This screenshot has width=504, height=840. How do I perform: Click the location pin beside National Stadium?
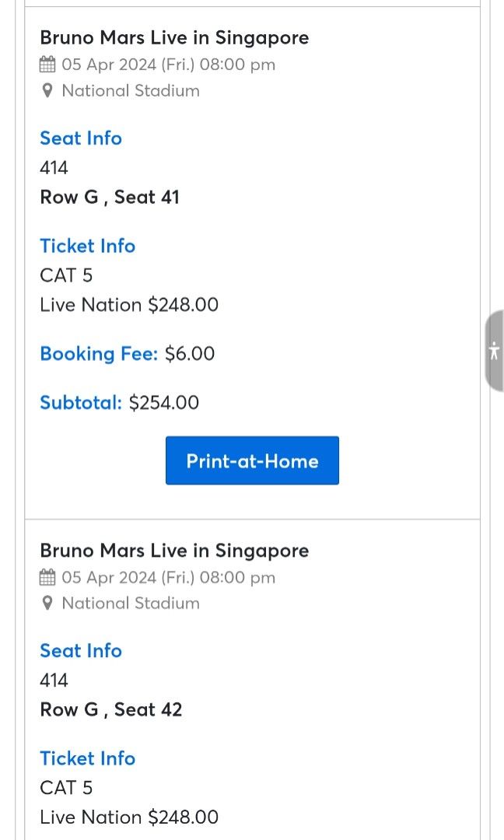(x=47, y=90)
